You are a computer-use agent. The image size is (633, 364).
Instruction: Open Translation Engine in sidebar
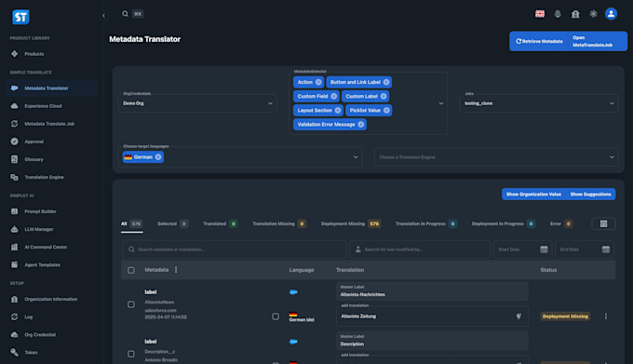[51, 177]
